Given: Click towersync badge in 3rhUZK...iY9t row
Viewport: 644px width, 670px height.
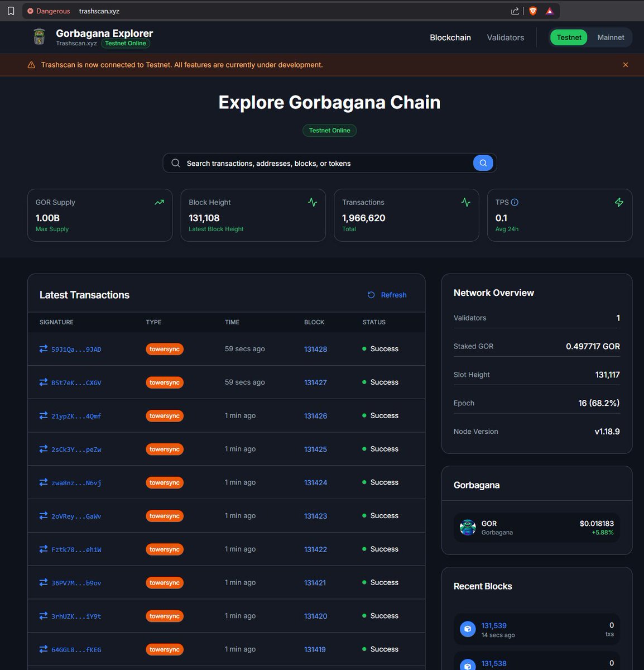Looking at the screenshot, I should tap(165, 616).
